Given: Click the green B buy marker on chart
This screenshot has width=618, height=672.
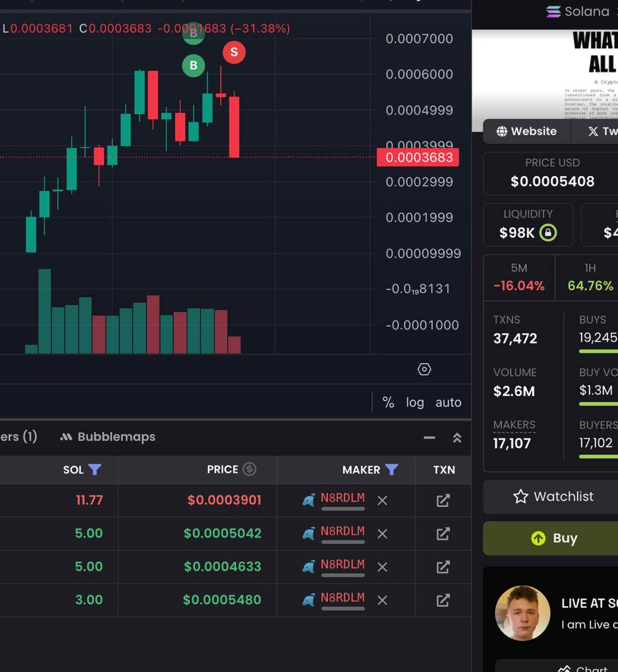Looking at the screenshot, I should point(194,66).
